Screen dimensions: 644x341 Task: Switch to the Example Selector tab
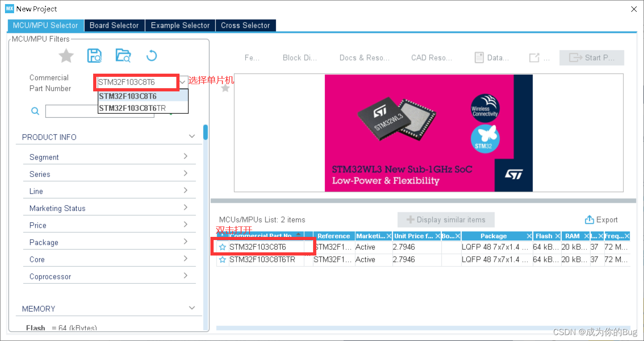tap(180, 25)
